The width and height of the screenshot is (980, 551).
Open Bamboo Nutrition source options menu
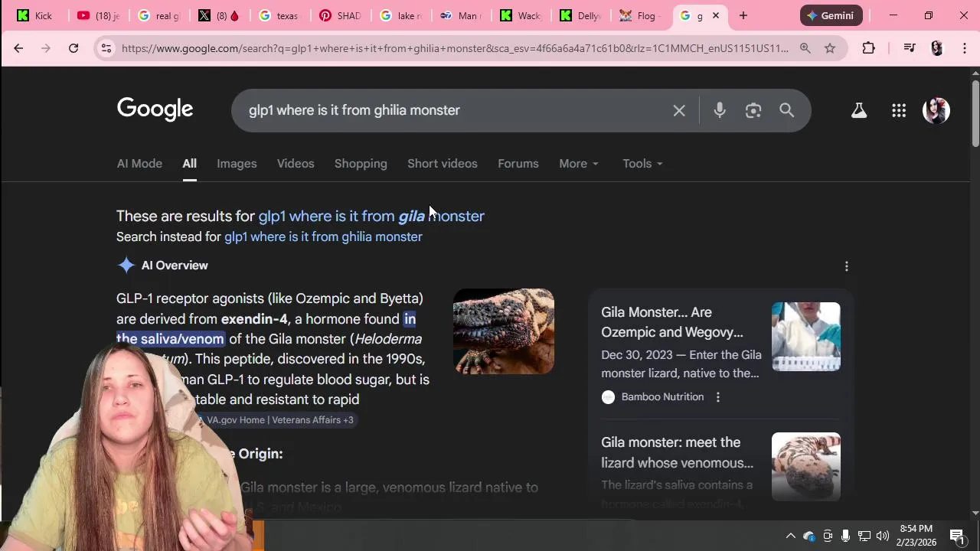coord(718,397)
